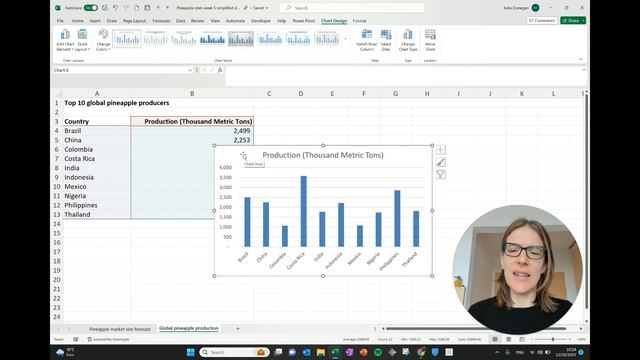Viewport: 640px width, 360px height.
Task: Open the Format chart tab
Action: pyautogui.click(x=360, y=21)
